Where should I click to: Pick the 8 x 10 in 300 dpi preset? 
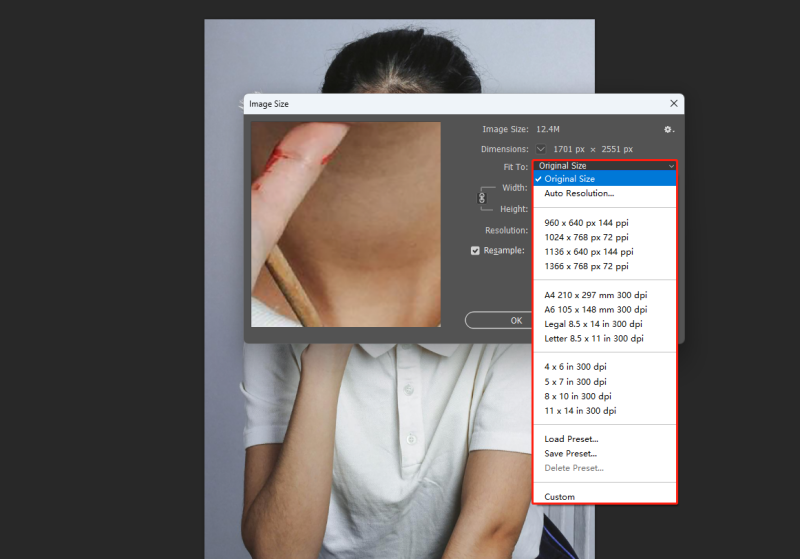(x=605, y=396)
